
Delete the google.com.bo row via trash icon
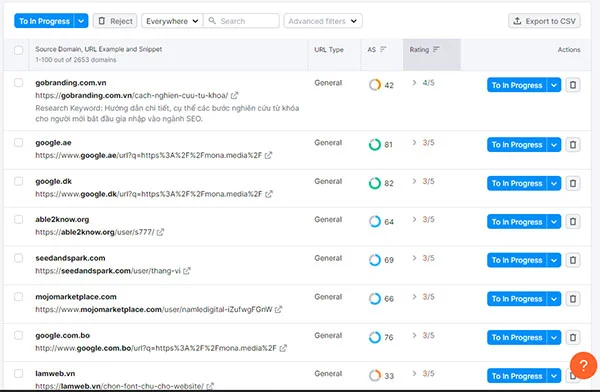[573, 338]
